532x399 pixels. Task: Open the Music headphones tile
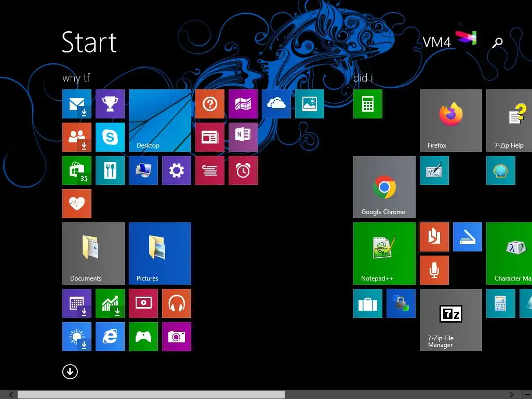point(177,303)
